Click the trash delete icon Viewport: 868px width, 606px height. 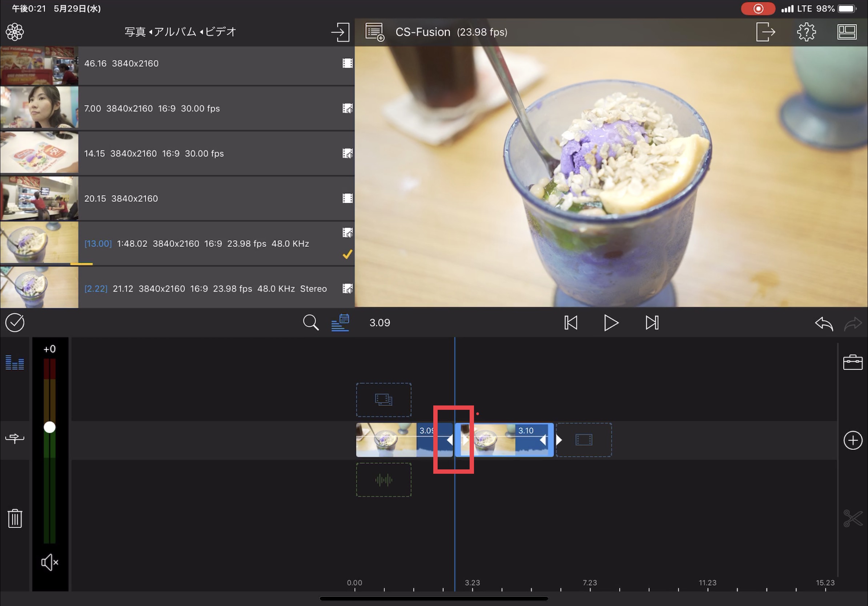15,518
